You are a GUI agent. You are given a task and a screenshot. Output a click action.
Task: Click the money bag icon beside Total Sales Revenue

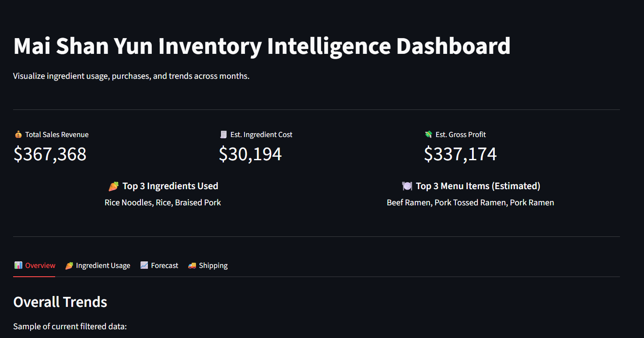point(18,134)
